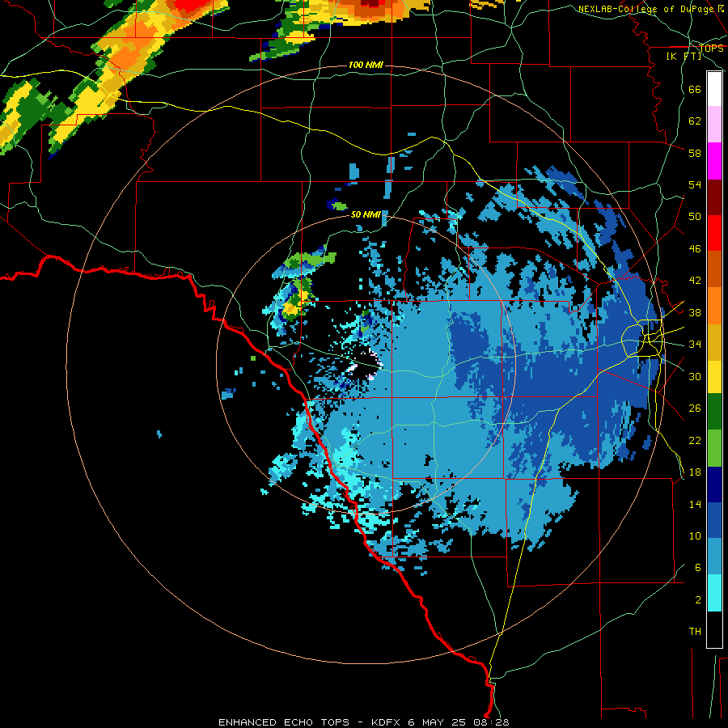Click the legend value '30'
Viewport: 728px width, 728px height.
[x=695, y=376]
